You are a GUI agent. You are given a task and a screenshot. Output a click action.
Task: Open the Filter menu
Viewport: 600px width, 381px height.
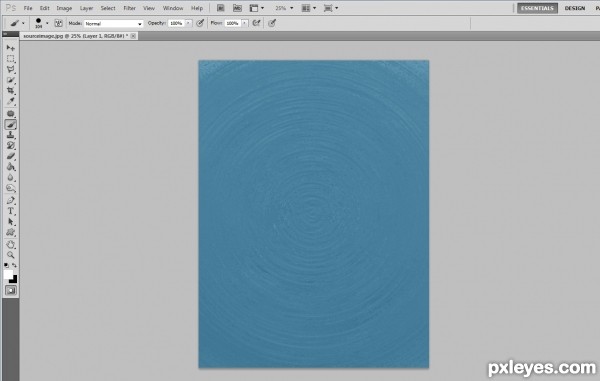[x=129, y=8]
